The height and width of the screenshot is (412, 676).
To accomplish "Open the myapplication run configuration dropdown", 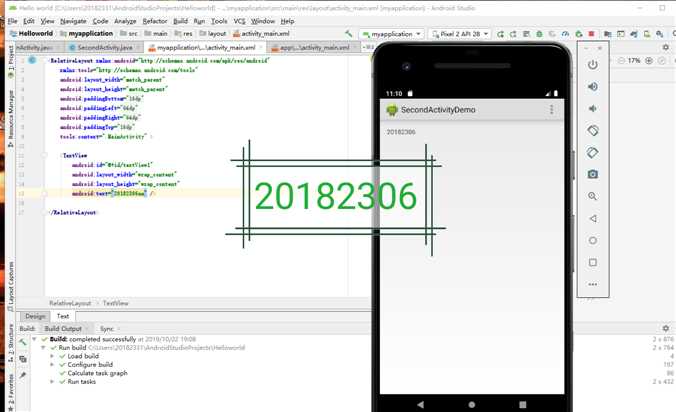I will click(x=392, y=34).
